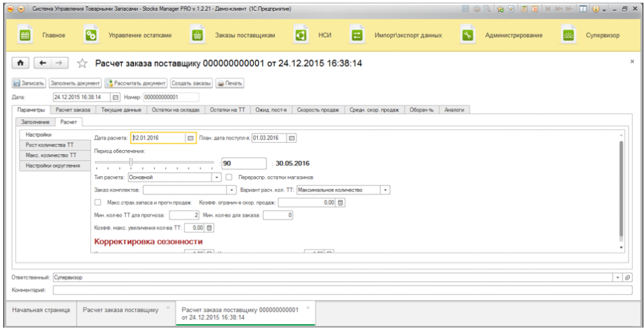The height and width of the screenshot is (329, 644).
Task: Click the Мин. кол-во ТТ для прогноза field
Action: tap(184, 215)
